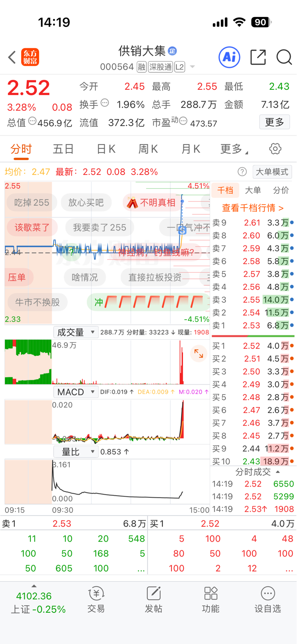Open chart settings gear icon

275,149
